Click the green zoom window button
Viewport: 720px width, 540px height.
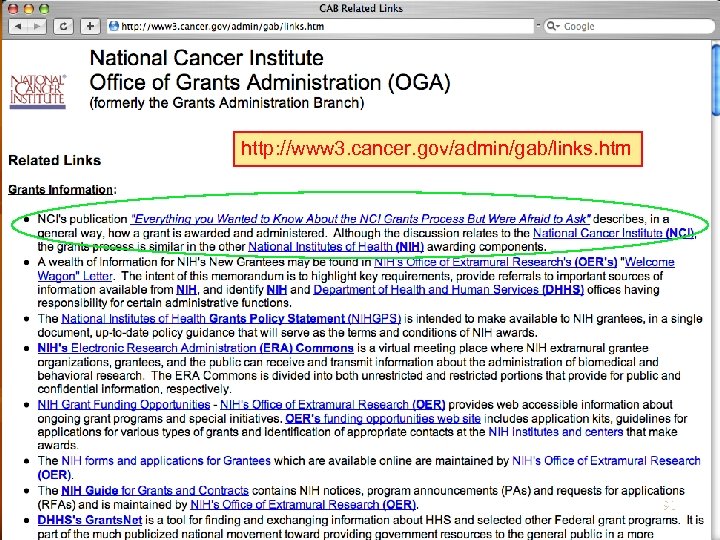[44, 8]
